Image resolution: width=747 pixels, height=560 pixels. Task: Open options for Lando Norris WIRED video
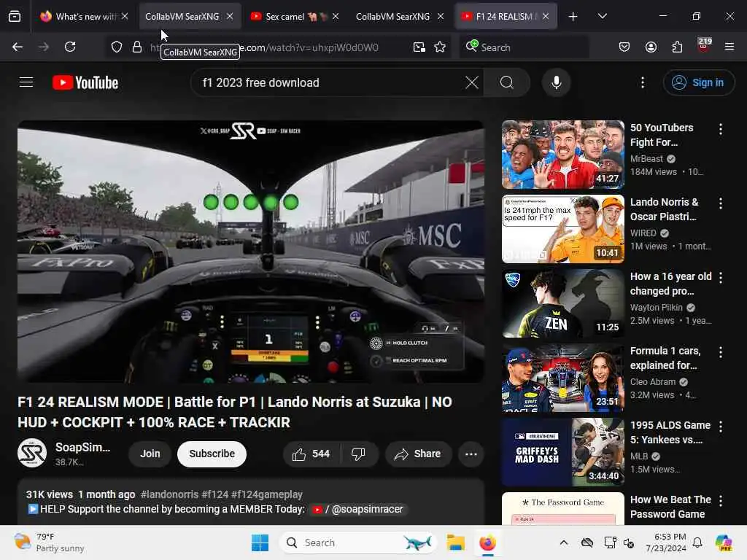tap(720, 203)
